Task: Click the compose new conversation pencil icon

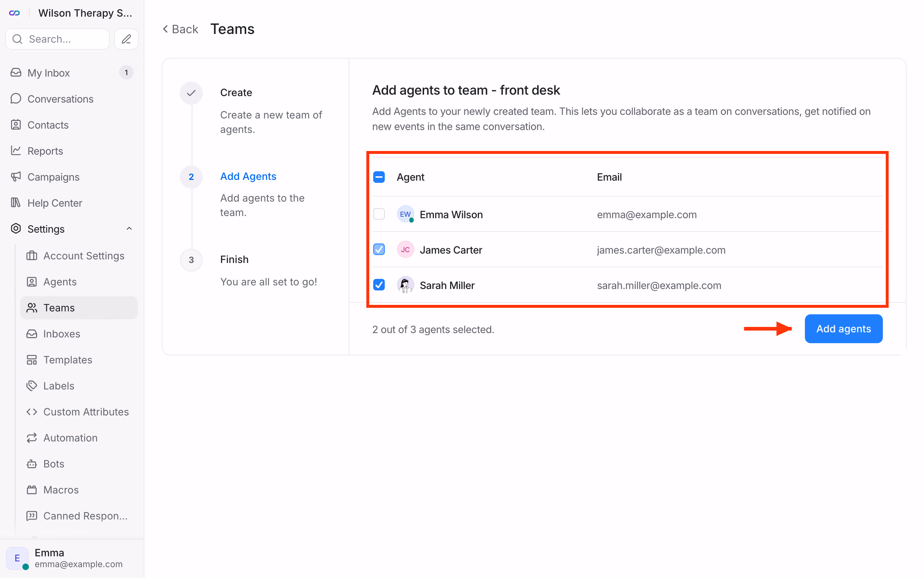Action: pyautogui.click(x=126, y=39)
